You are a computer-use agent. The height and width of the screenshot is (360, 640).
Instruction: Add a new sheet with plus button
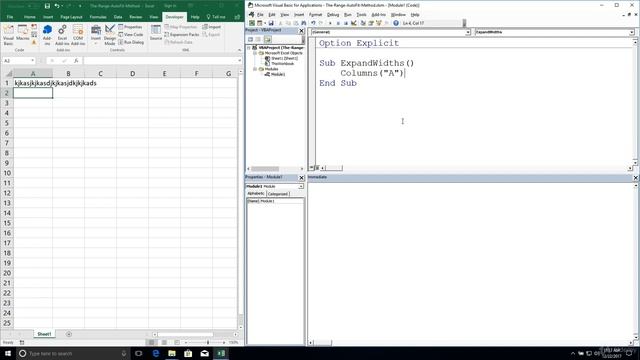[x=69, y=334]
